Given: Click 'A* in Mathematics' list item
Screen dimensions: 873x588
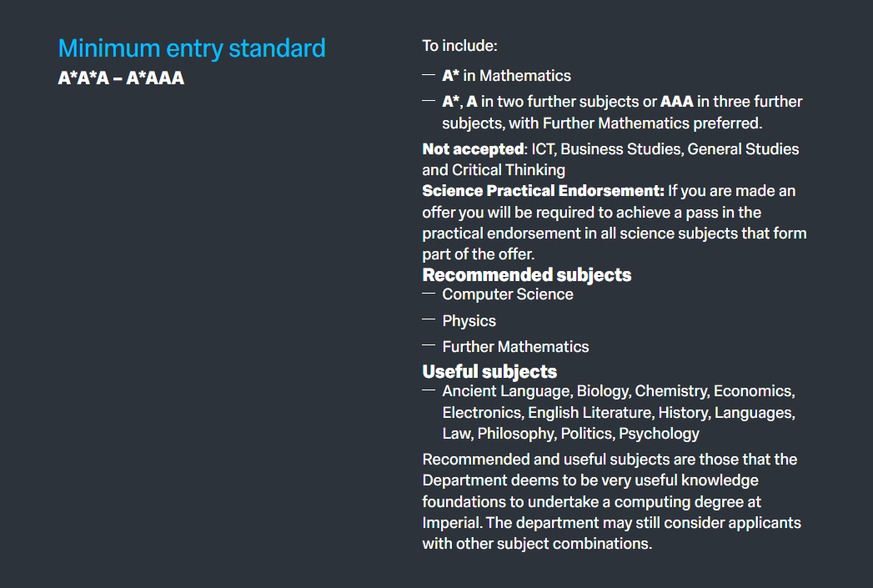Looking at the screenshot, I should click(x=506, y=76).
